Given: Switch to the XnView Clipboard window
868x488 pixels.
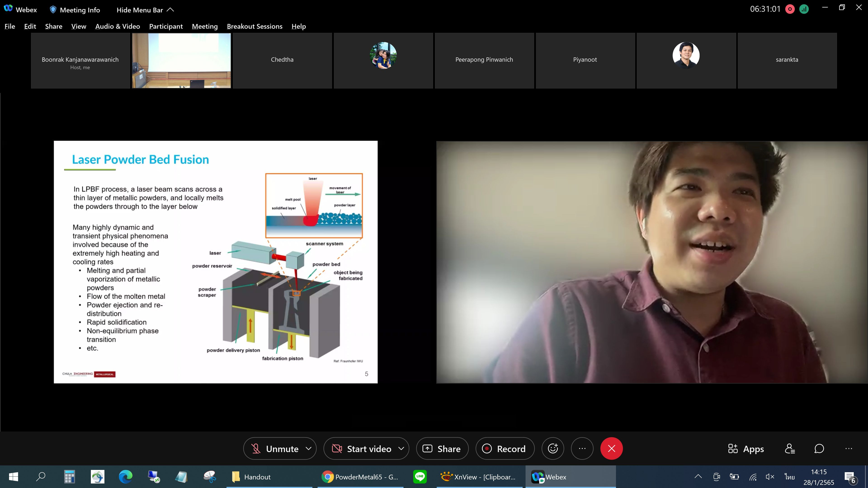Looking at the screenshot, I should point(479,477).
